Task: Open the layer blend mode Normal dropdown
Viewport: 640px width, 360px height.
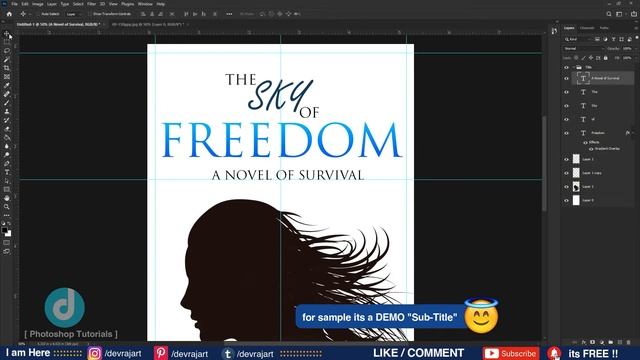Action: coord(583,49)
